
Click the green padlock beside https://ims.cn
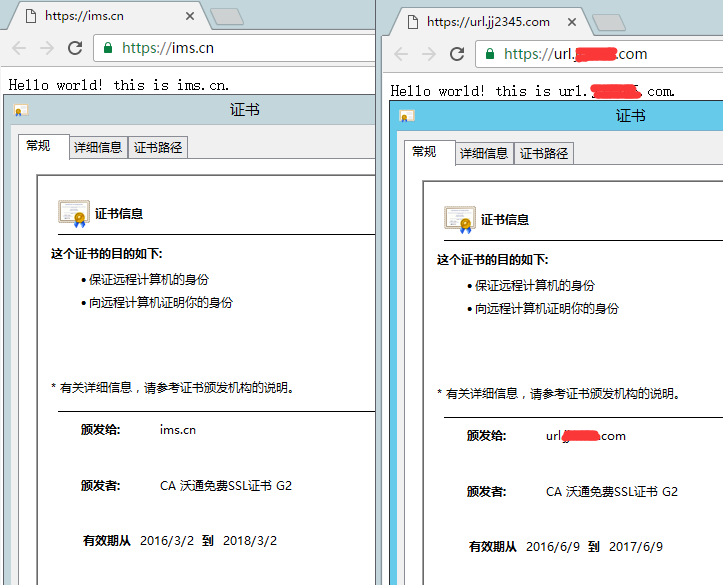click(108, 48)
